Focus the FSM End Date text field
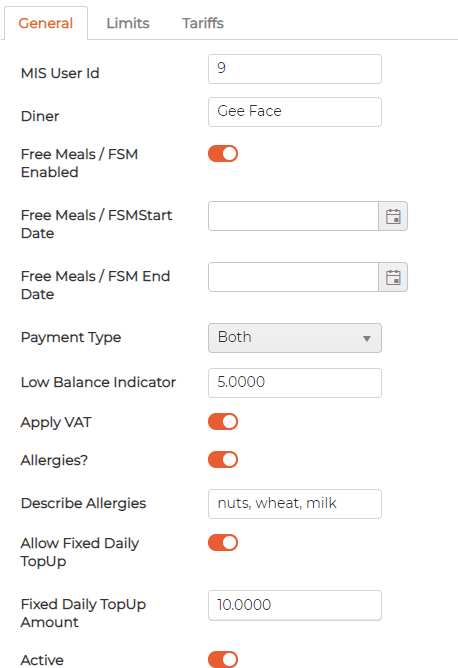Screen dimensions: 458x668 293,277
